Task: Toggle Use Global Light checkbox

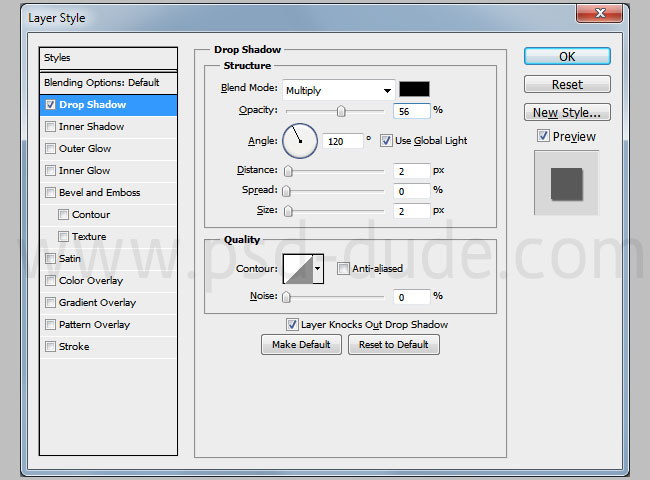Action: [386, 141]
